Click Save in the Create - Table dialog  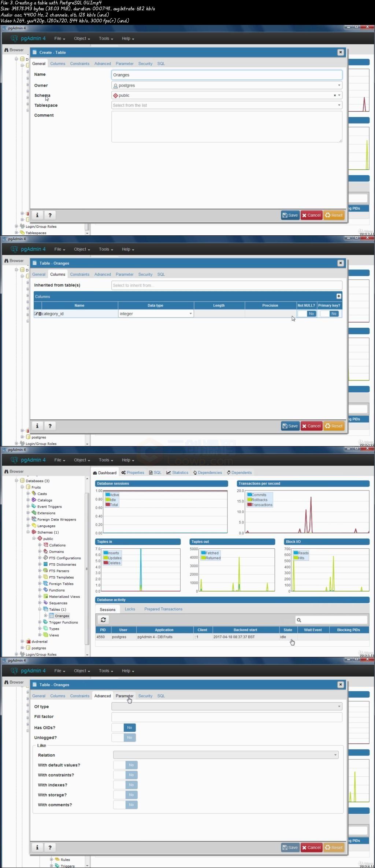click(x=290, y=215)
